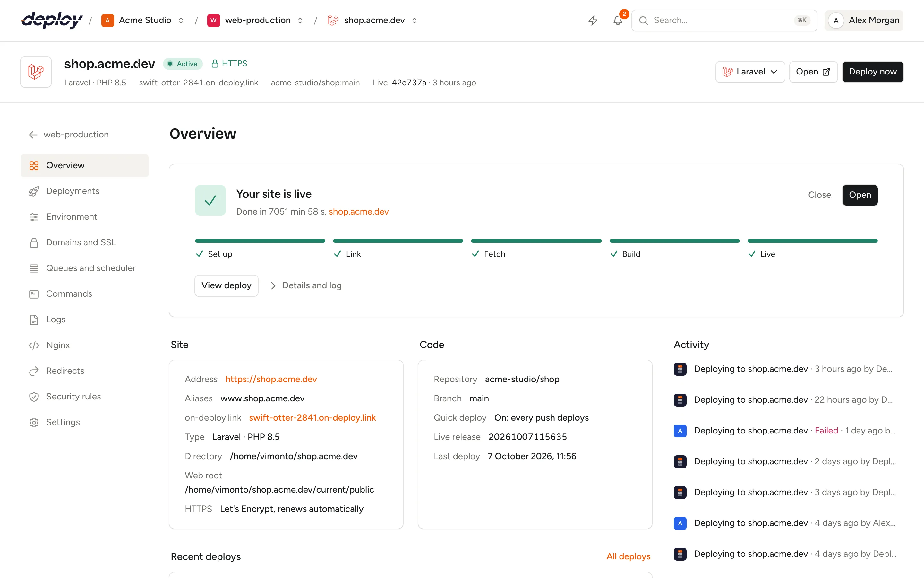924x578 pixels.
Task: Click the Deploy now button
Action: click(873, 72)
